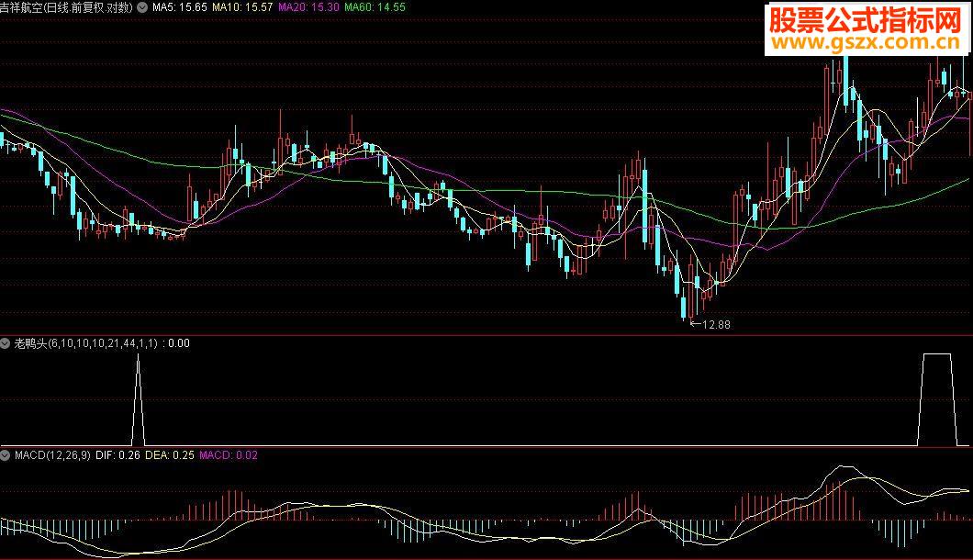Click the MA60: 14.55 value

[x=375, y=7]
